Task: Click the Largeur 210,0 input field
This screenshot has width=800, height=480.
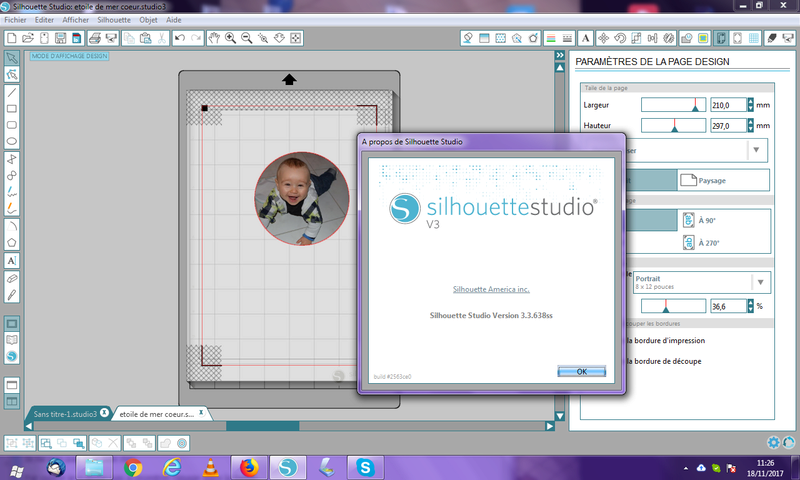Action: pyautogui.click(x=729, y=105)
